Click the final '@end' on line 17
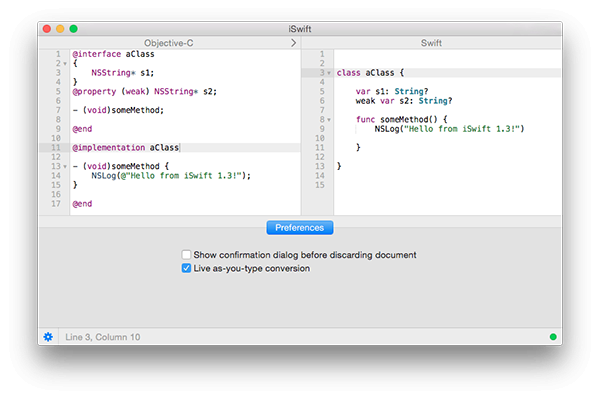 click(82, 204)
